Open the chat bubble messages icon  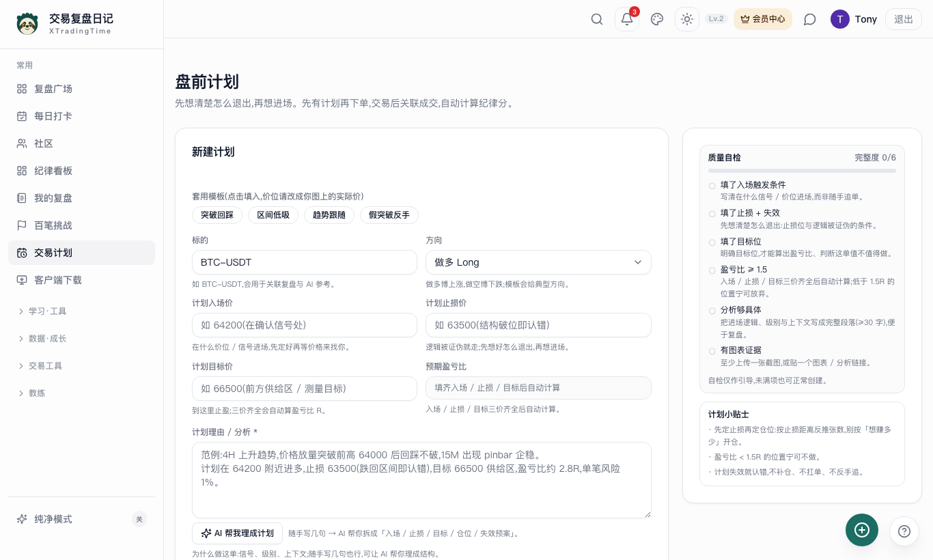point(810,19)
